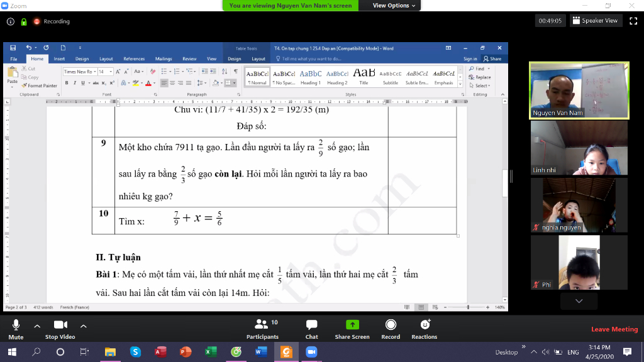The image size is (644, 362).
Task: Toggle subscript formatting
Action: [104, 83]
